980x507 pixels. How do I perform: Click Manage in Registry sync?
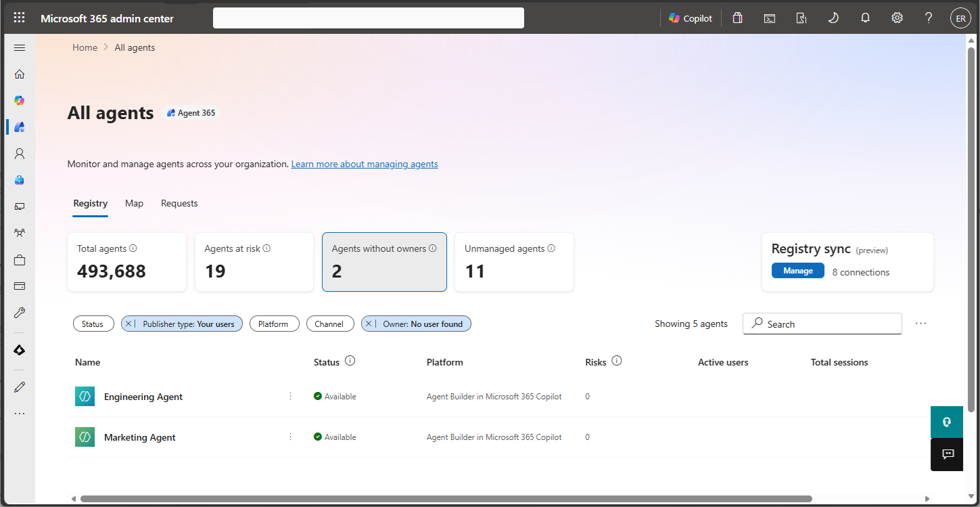click(x=798, y=271)
